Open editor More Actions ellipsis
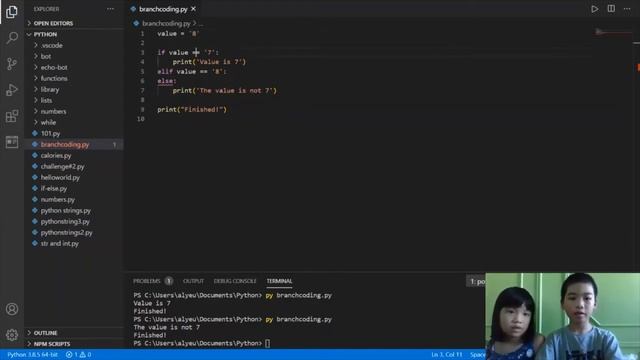Screen dimensions: 640x360 point(627,9)
